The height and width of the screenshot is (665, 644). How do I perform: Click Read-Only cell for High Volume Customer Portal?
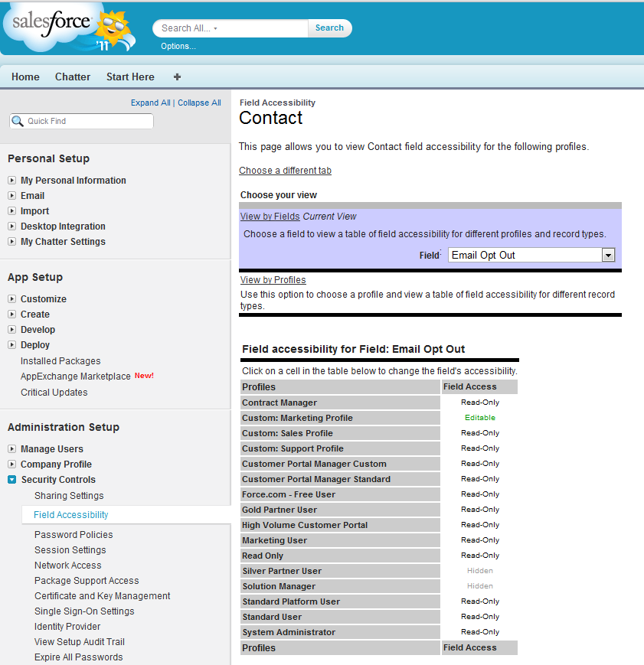coord(479,525)
